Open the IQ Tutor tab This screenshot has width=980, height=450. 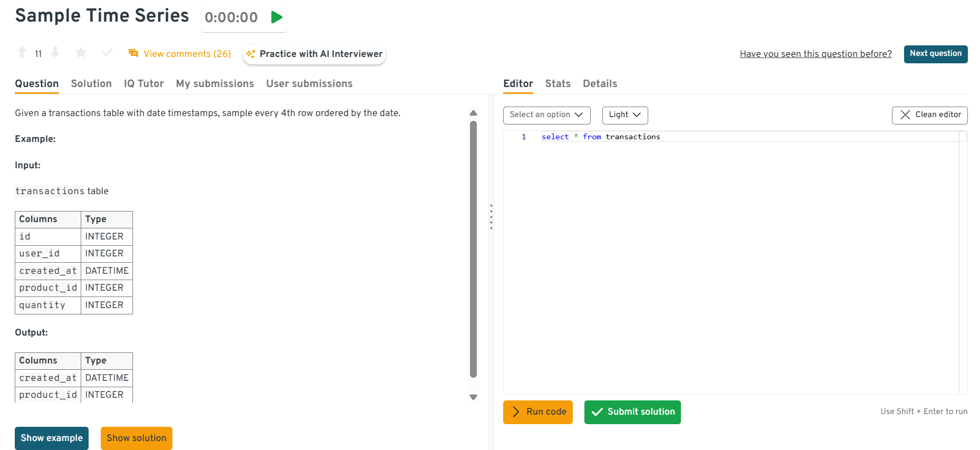tap(143, 83)
